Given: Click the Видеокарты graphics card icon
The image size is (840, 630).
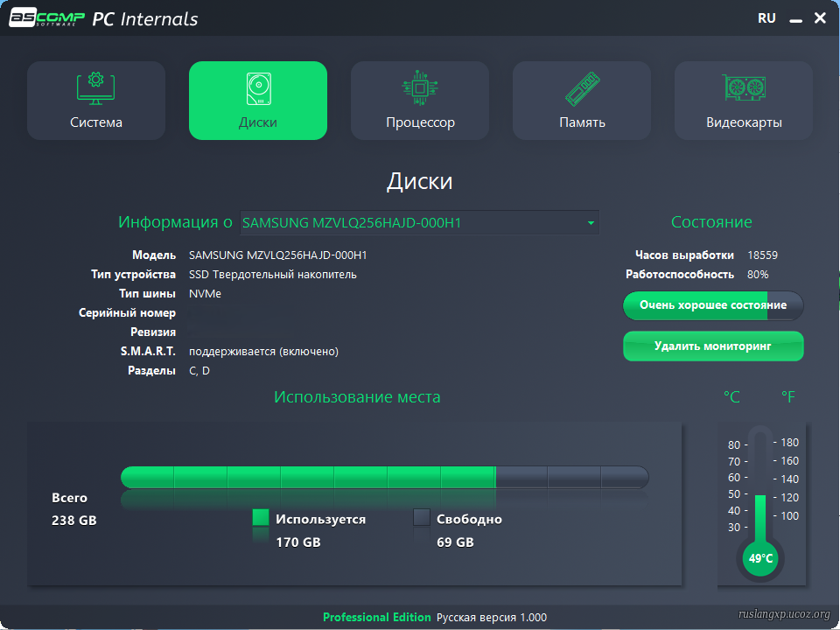Looking at the screenshot, I should pos(744,87).
